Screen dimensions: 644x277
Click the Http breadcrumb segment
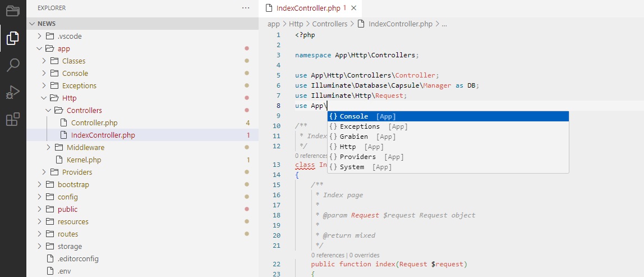296,24
